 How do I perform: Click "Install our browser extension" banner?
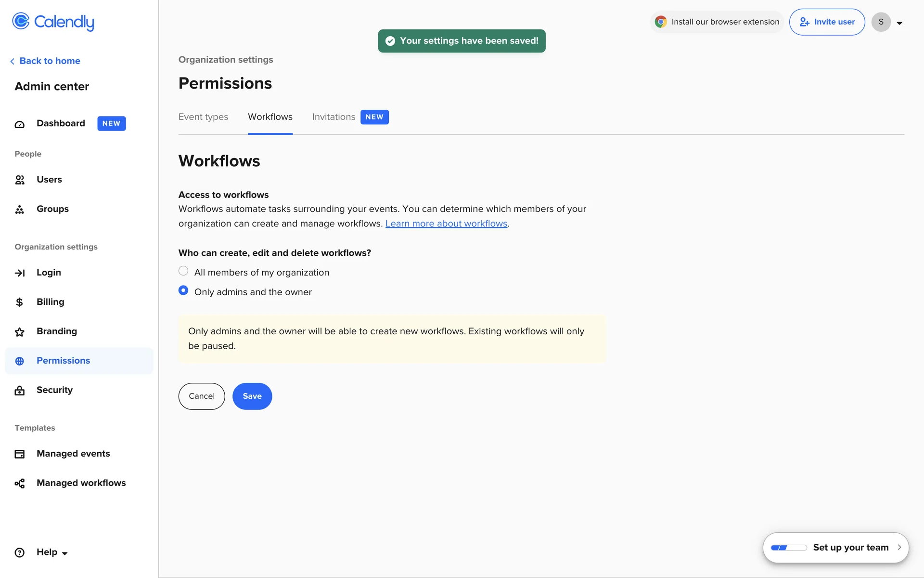click(717, 22)
